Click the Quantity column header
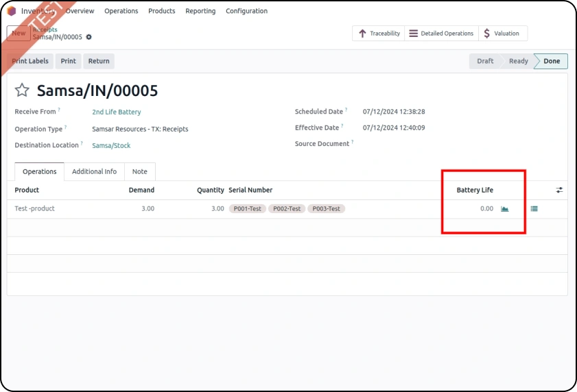The width and height of the screenshot is (577, 392). tap(211, 190)
